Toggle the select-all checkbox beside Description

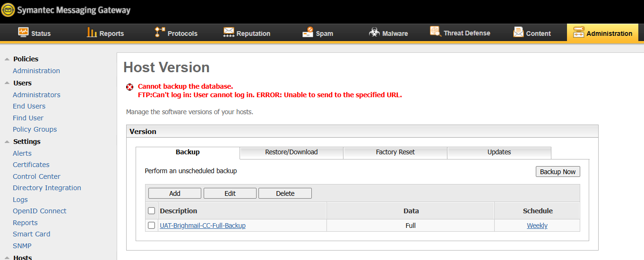tap(151, 211)
